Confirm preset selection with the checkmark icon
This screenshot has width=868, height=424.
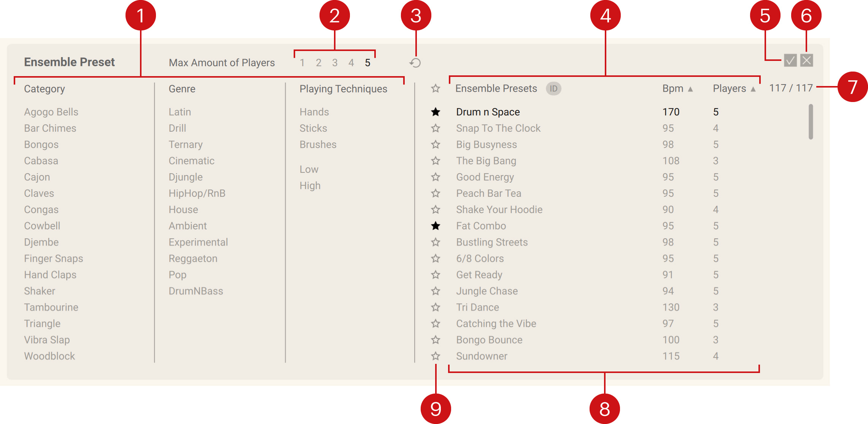[790, 61]
